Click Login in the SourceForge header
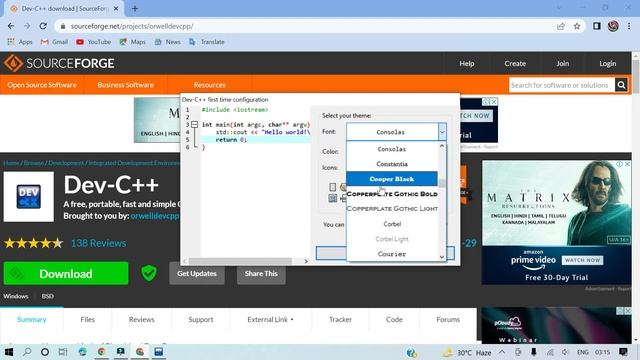 (607, 64)
